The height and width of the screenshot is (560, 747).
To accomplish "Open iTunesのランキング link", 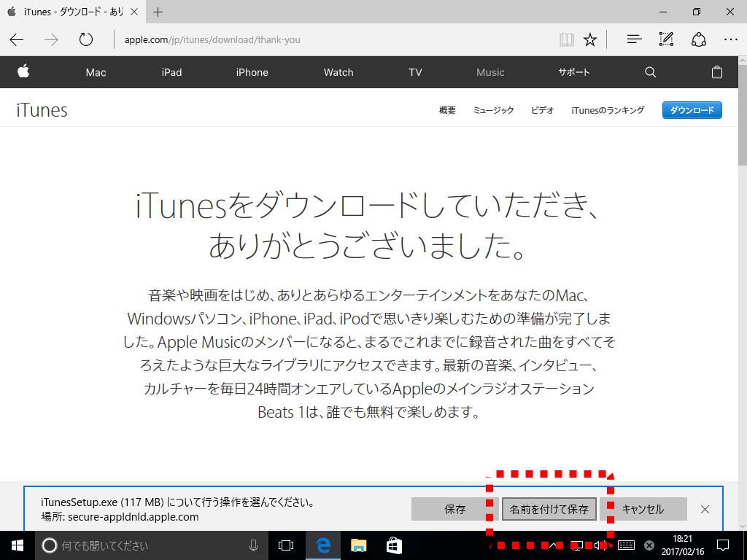I will pyautogui.click(x=608, y=110).
